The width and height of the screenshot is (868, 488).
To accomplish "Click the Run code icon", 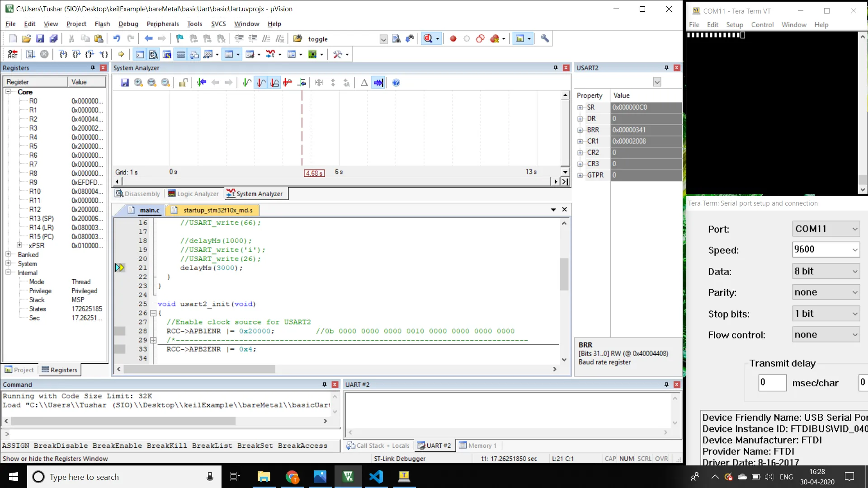I will 30,55.
